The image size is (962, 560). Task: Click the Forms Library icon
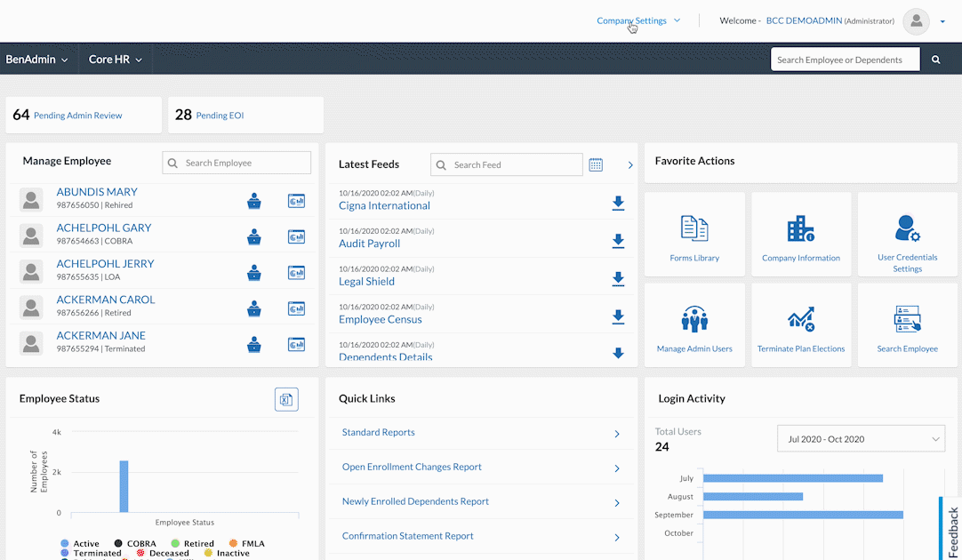coord(694,229)
